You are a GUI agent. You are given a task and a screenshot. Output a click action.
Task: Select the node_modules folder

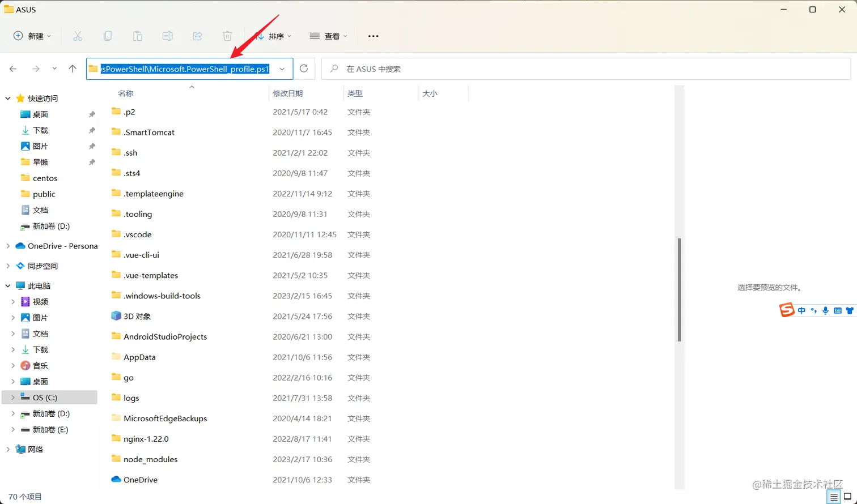(x=145, y=459)
